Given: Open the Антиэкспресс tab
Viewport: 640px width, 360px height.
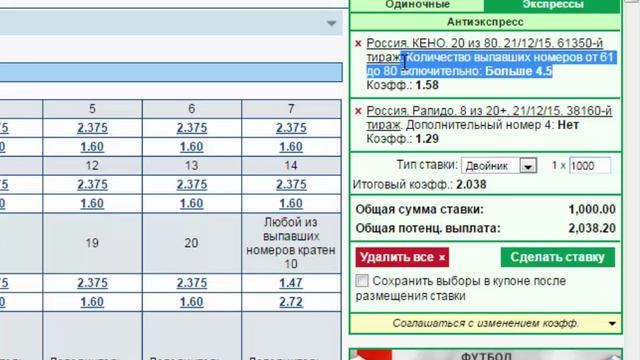Looking at the screenshot, I should pyautogui.click(x=485, y=22).
